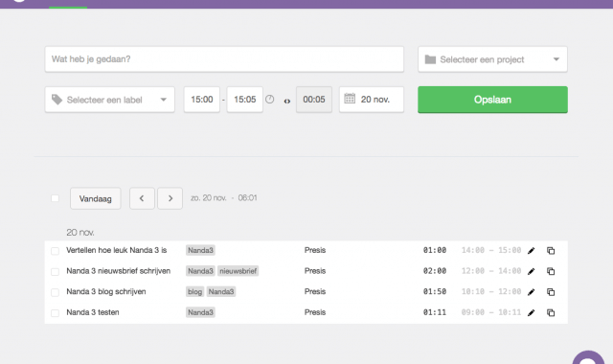Click the 'blog' label tag

[194, 291]
